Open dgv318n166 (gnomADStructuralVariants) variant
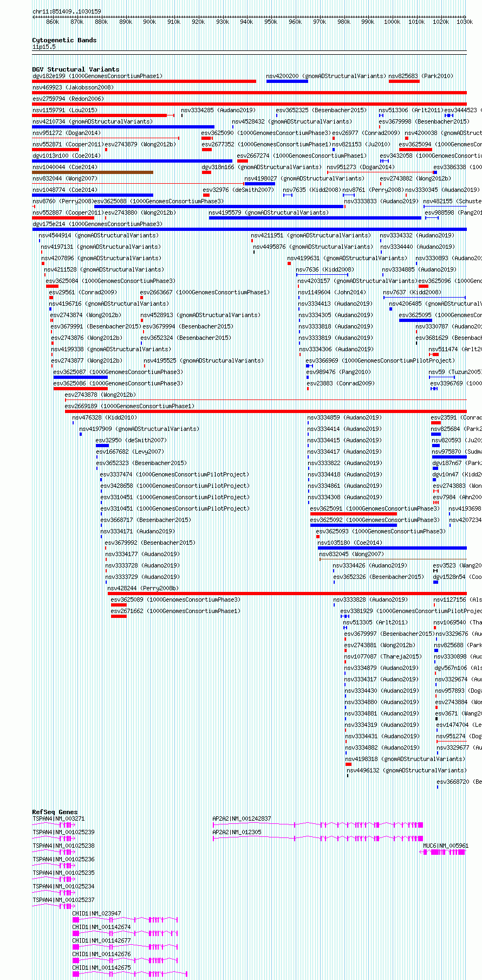The width and height of the screenshot is (482, 980). pyautogui.click(x=262, y=167)
